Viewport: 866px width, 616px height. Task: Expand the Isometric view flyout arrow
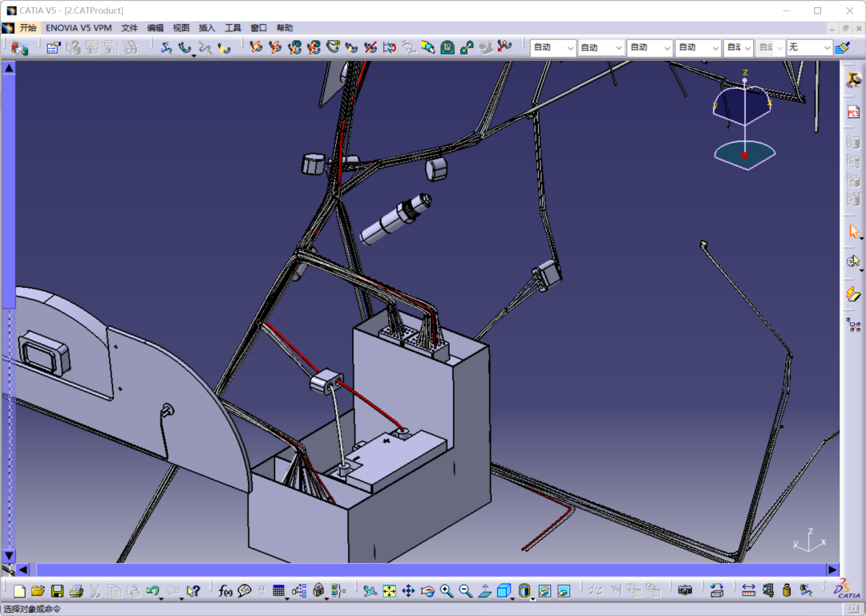512,599
